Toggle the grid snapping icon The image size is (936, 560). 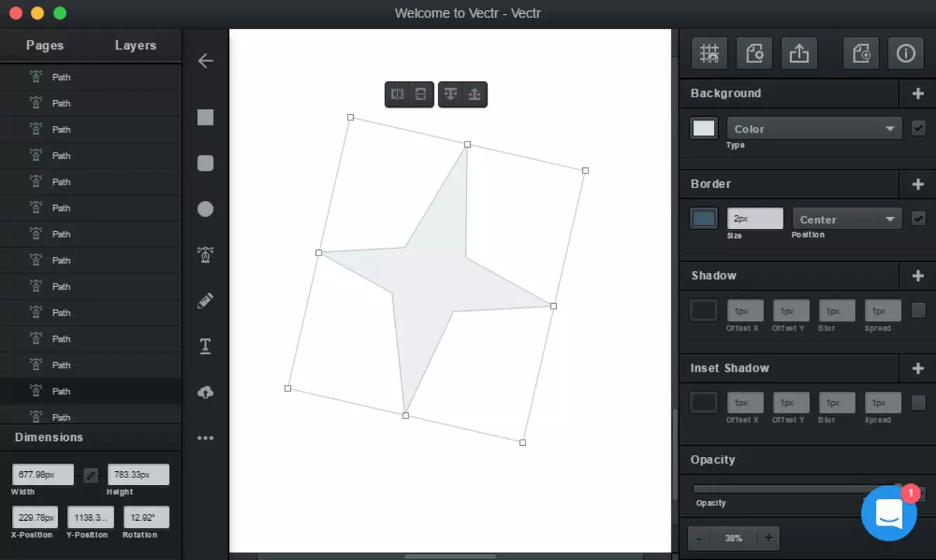pyautogui.click(x=709, y=53)
